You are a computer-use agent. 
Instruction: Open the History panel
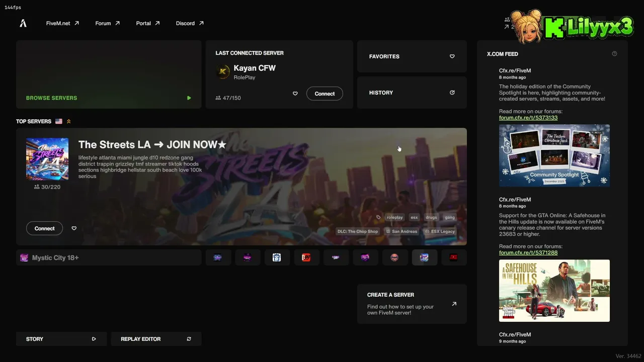[x=412, y=93]
